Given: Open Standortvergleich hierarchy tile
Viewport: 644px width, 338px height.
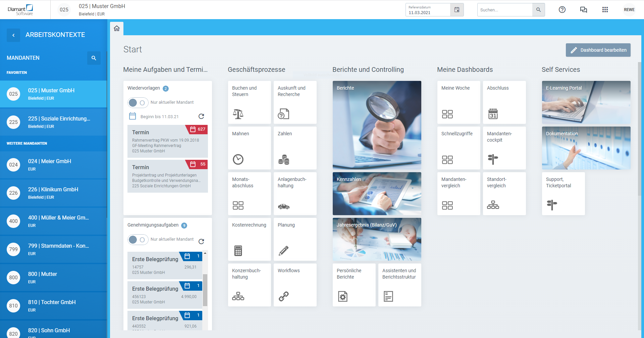Looking at the screenshot, I should [x=504, y=194].
